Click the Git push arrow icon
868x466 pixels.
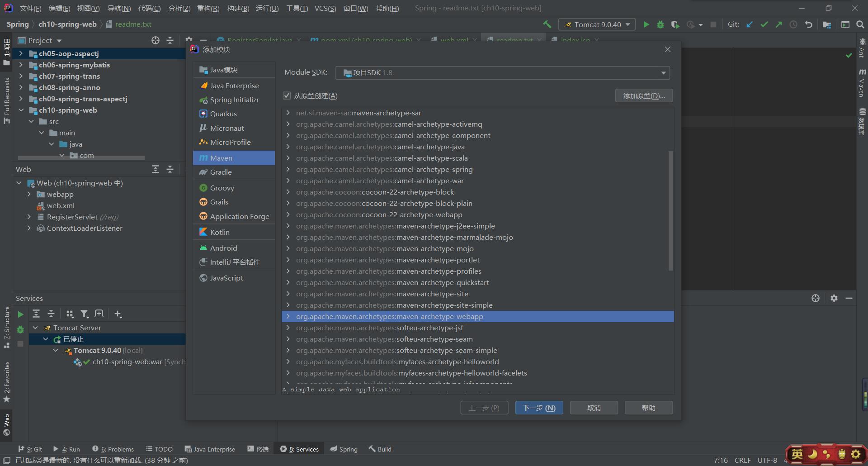(778, 24)
